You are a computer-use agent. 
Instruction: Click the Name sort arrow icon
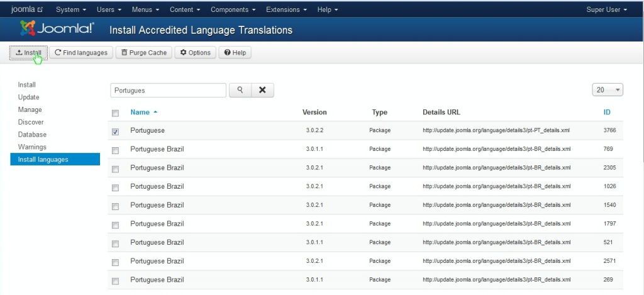pos(155,112)
